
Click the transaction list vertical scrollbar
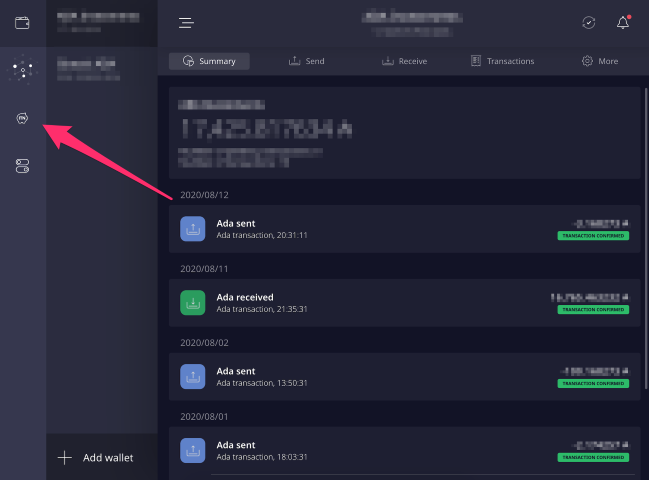tap(646, 238)
